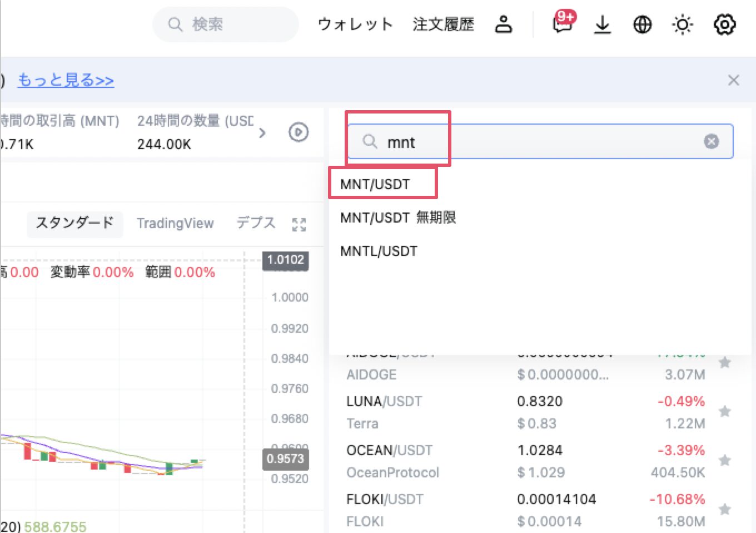The height and width of the screenshot is (533, 756).
Task: Click the mnt pair search field
Action: point(540,141)
